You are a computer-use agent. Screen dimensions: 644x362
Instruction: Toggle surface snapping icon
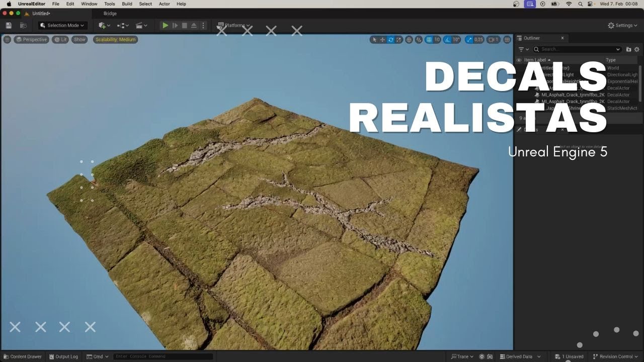point(419,40)
